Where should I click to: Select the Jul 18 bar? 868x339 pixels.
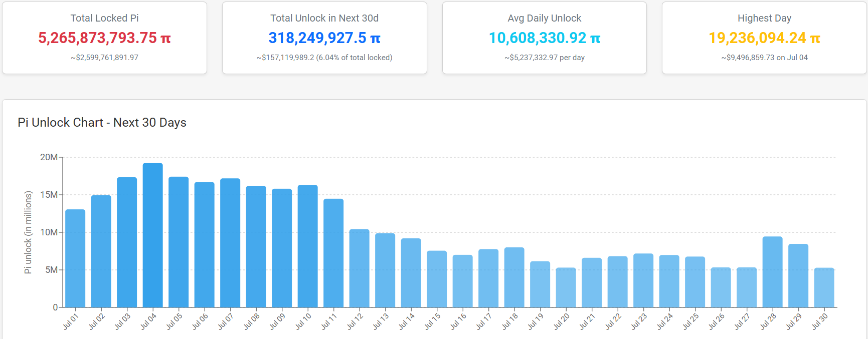[514, 277]
